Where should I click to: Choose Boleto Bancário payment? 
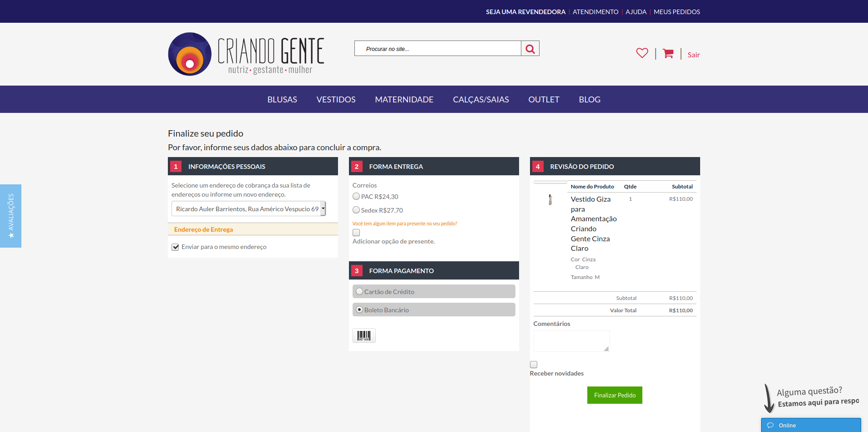[x=359, y=310]
